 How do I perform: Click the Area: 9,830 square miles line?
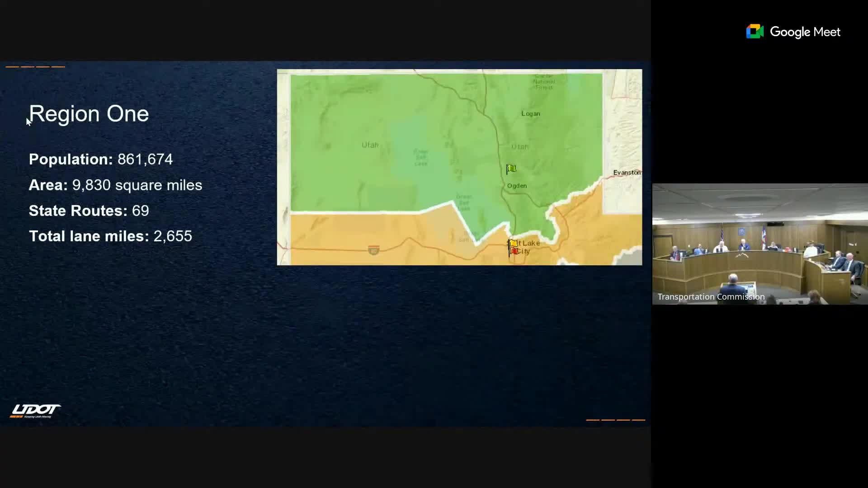pos(115,185)
